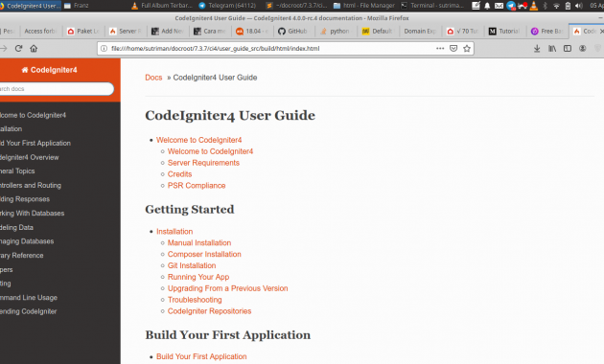Viewport: 604px width, 364px height.
Task: Switch to the 18.04 Ask Ubuntu tab
Action: tap(252, 32)
